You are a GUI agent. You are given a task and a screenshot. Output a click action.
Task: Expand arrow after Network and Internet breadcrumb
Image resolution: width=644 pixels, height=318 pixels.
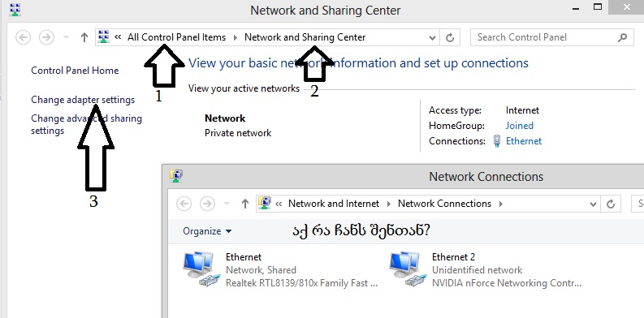click(388, 204)
